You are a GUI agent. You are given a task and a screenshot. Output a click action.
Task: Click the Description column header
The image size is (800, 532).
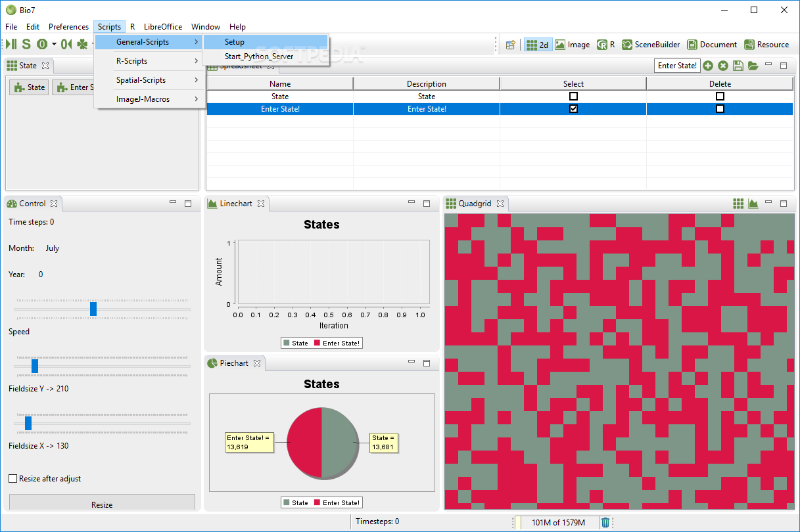[x=427, y=84]
